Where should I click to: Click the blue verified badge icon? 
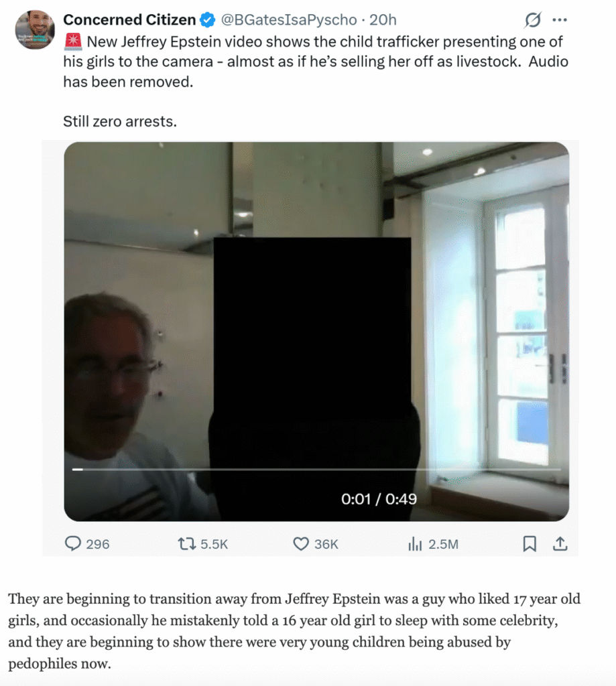(208, 19)
